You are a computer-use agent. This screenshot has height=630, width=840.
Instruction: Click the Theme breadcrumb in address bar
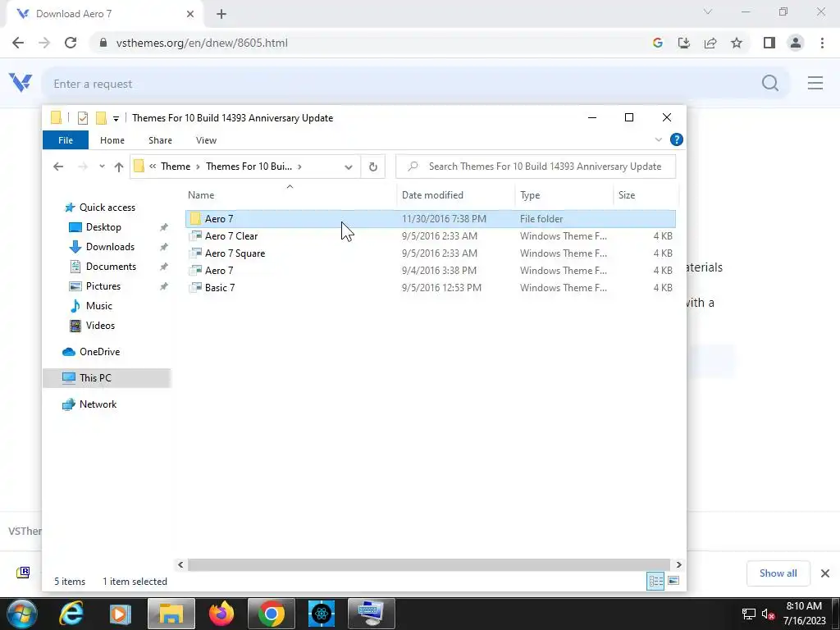click(x=176, y=167)
